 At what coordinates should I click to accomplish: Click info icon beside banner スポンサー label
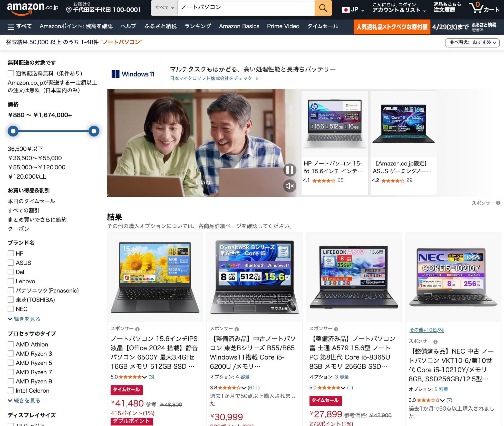pos(498,203)
